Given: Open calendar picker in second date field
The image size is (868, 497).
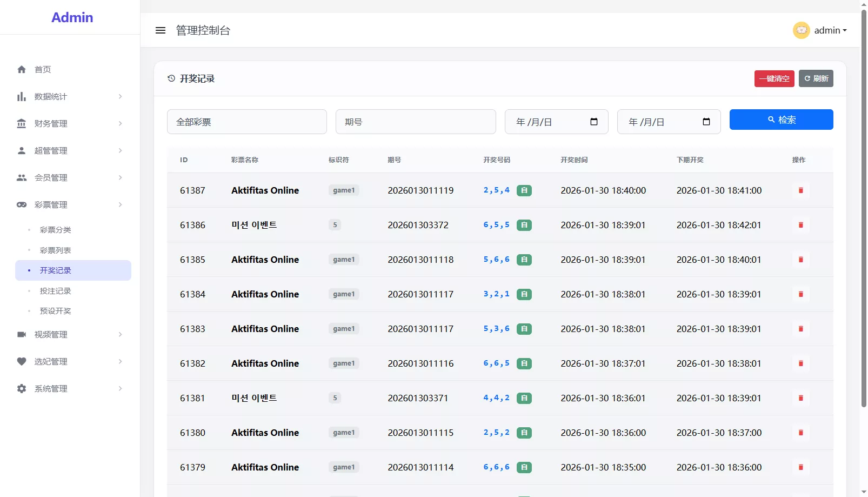Looking at the screenshot, I should tap(706, 122).
